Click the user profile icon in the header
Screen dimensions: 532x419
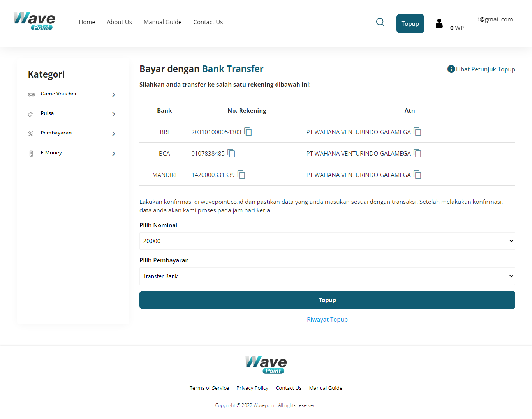[439, 23]
